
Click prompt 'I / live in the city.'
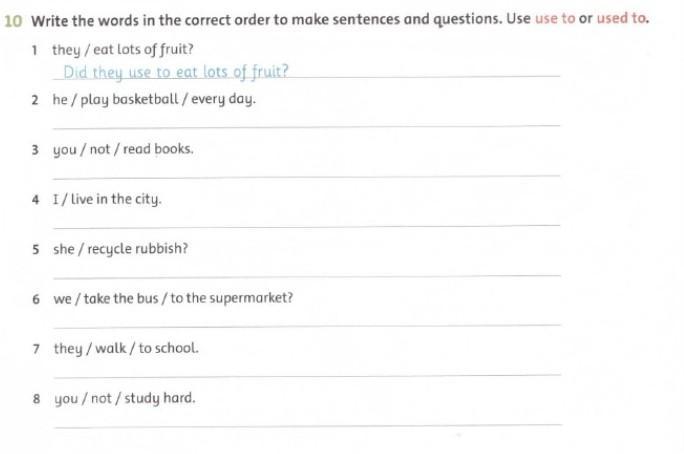107,200
